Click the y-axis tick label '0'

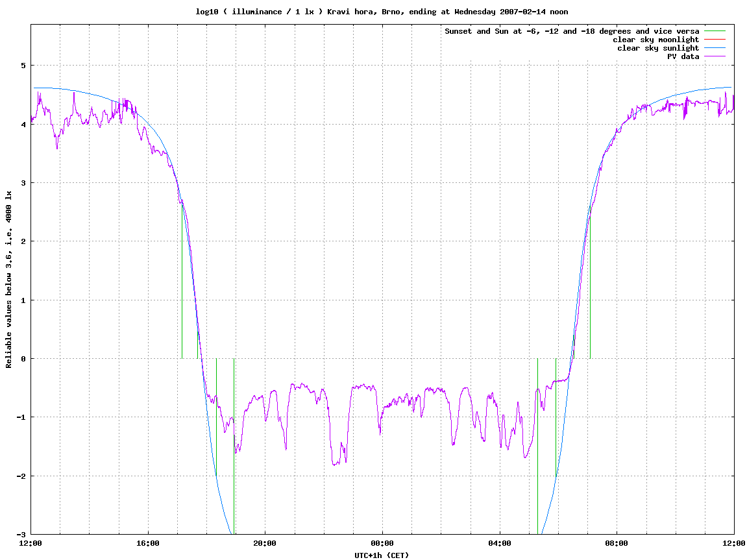click(x=23, y=359)
